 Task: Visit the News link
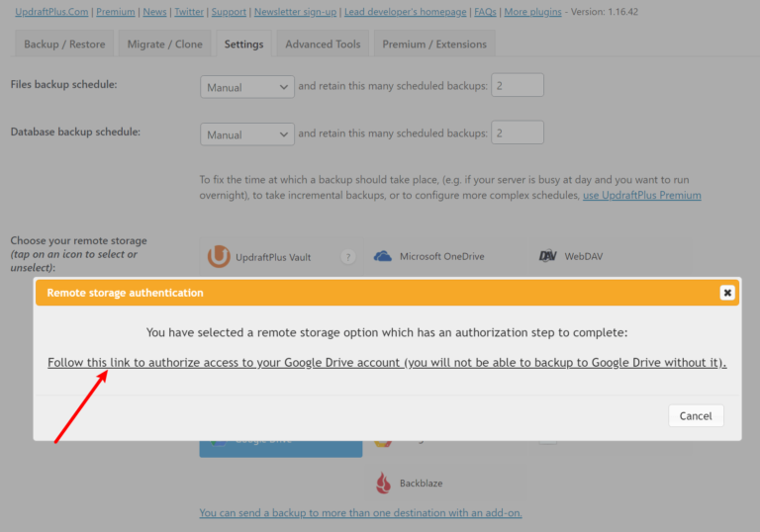click(x=154, y=12)
